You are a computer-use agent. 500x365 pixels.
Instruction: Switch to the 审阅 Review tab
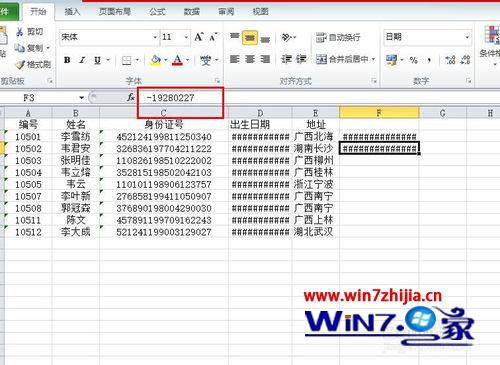click(x=226, y=12)
